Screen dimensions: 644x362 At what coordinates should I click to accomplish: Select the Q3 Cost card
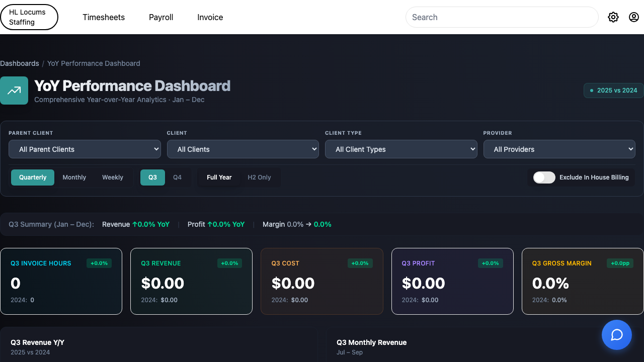[x=322, y=281]
